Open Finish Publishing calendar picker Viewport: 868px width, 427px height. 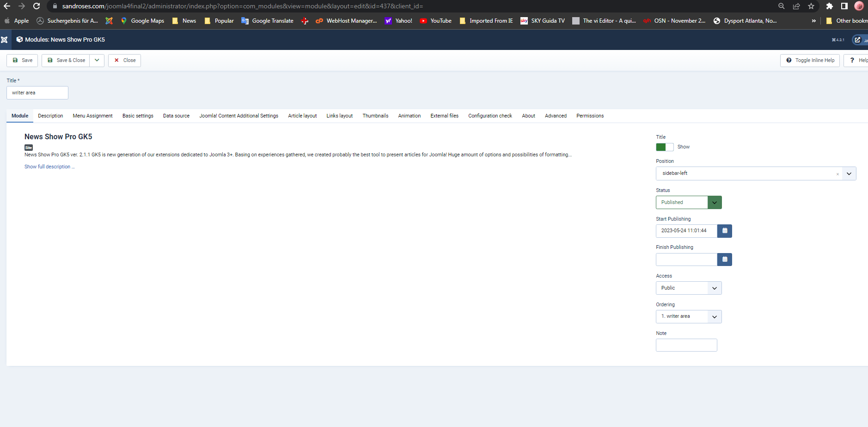[x=725, y=260]
